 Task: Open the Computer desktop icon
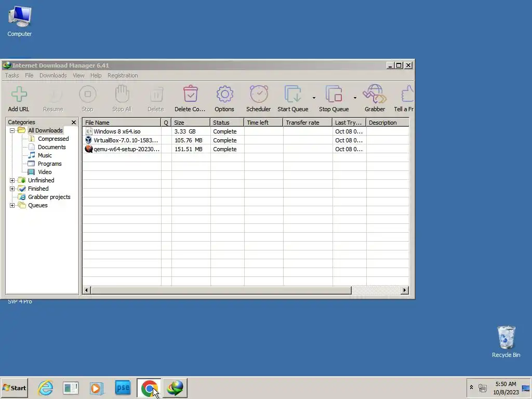coord(20,22)
